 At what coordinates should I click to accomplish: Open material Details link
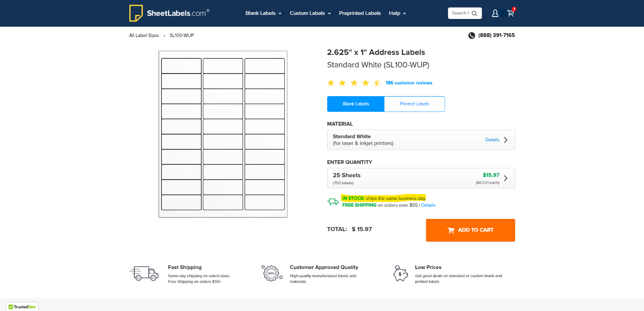pos(492,140)
